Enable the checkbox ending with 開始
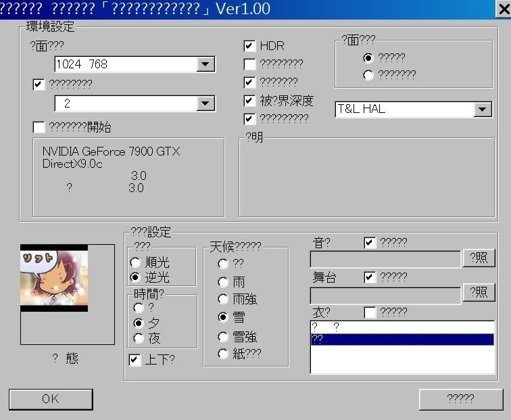This screenshot has width=511, height=420. [39, 127]
